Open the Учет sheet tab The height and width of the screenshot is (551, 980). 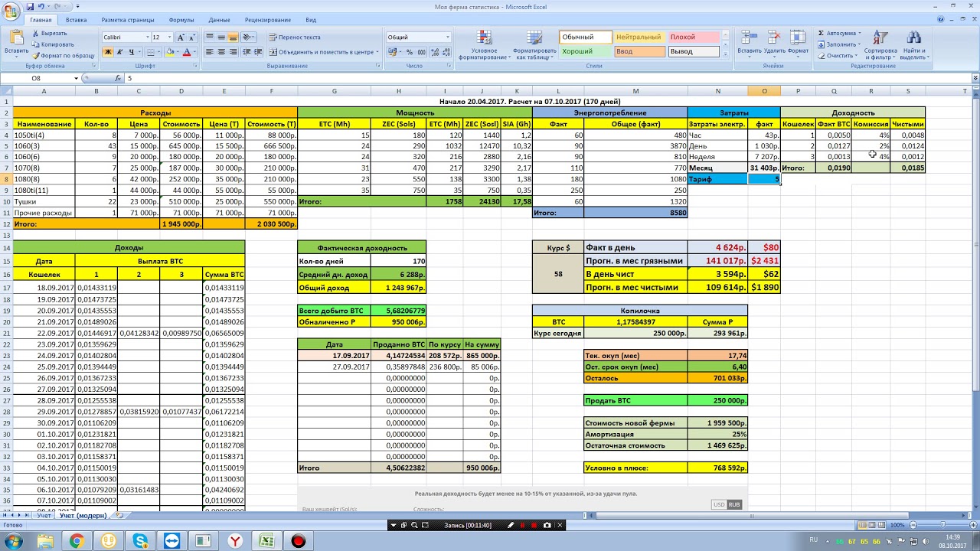(x=44, y=515)
